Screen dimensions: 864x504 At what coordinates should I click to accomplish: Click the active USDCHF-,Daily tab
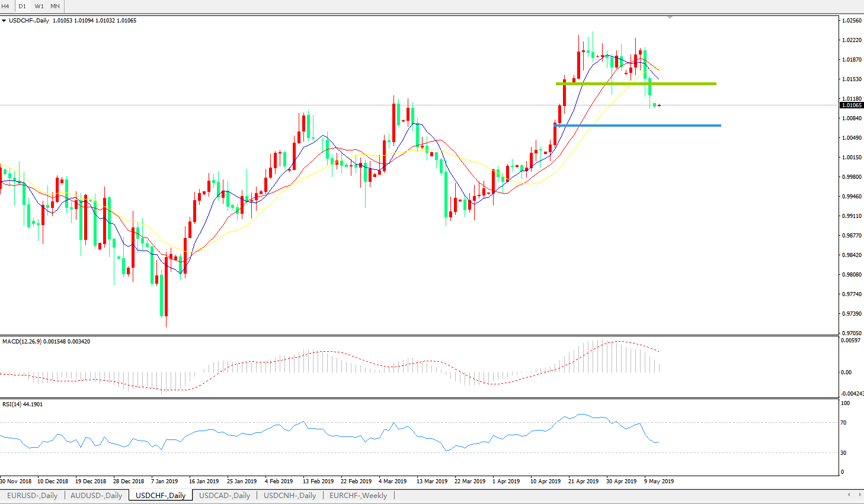tap(161, 496)
